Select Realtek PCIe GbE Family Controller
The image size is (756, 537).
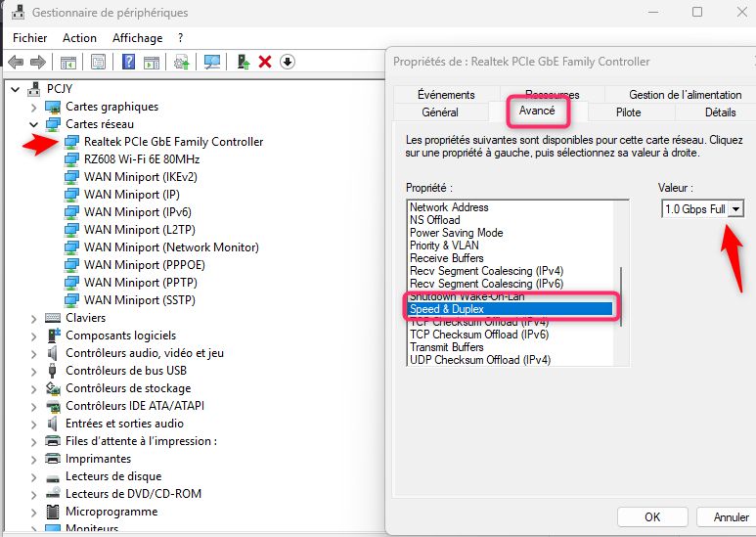173,142
